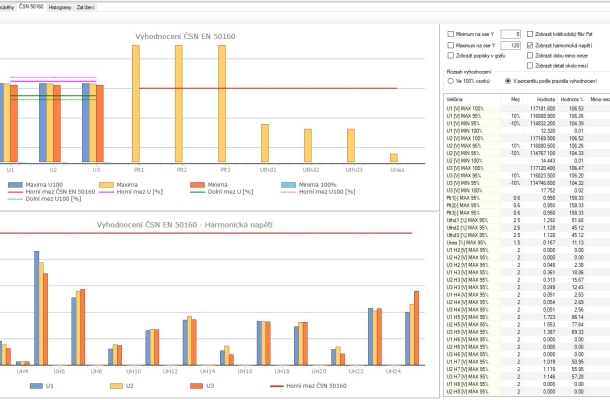Tick 'Zobrazit popisky v grafu' checkbox
This screenshot has height=400, width=610.
[x=449, y=57]
